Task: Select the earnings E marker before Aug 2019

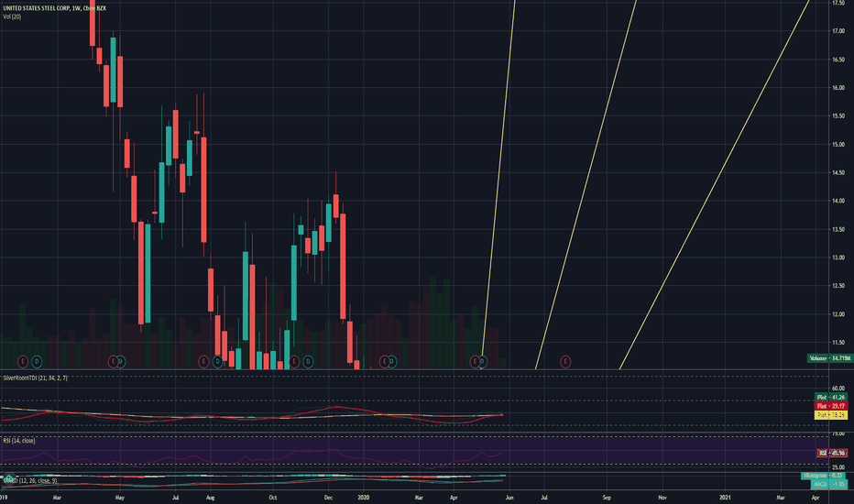Action: 203,361
